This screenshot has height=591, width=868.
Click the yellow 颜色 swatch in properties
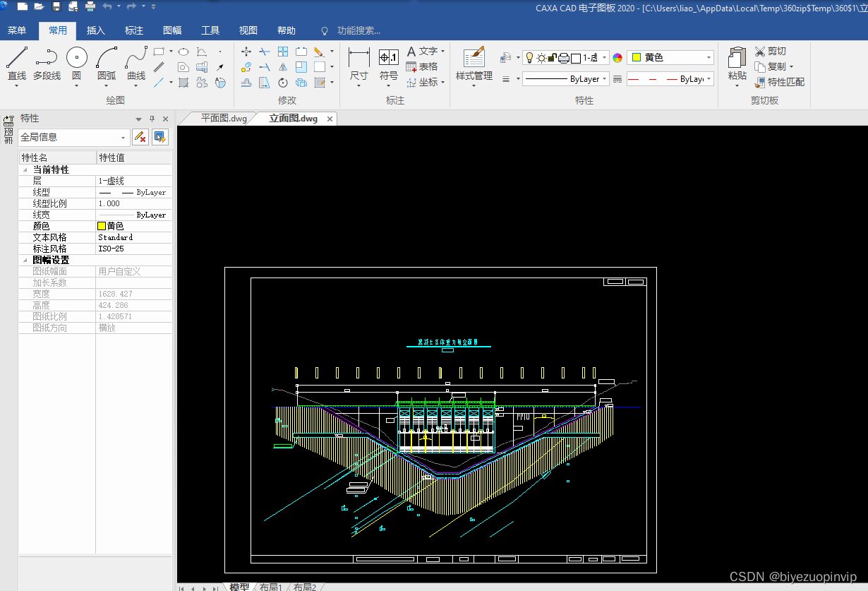102,227
